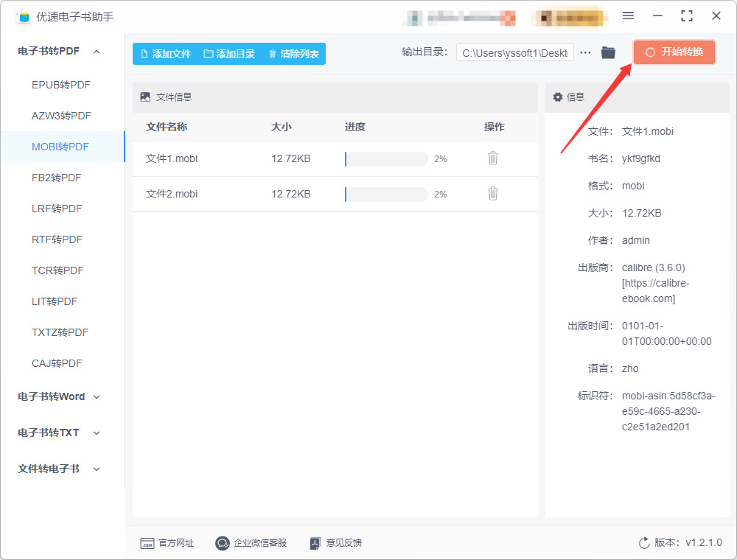The height and width of the screenshot is (560, 737).
Task: Delete 文件1.mobi using its trash icon
Action: pyautogui.click(x=492, y=158)
